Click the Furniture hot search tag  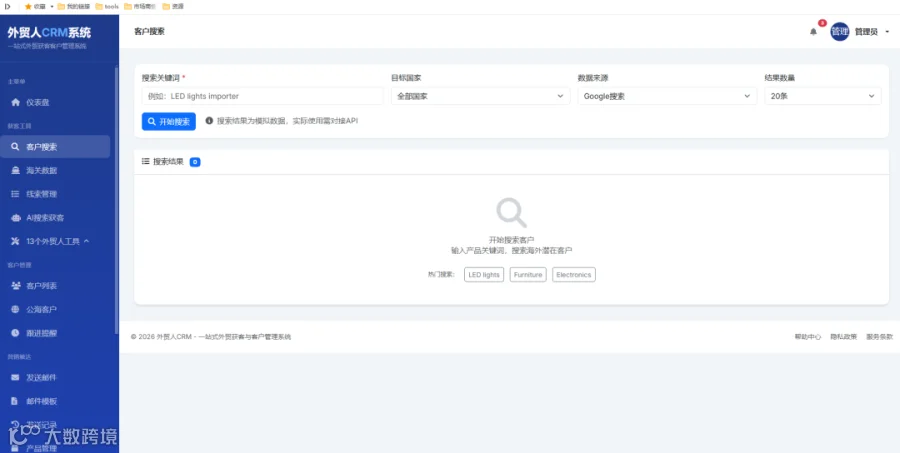click(528, 274)
